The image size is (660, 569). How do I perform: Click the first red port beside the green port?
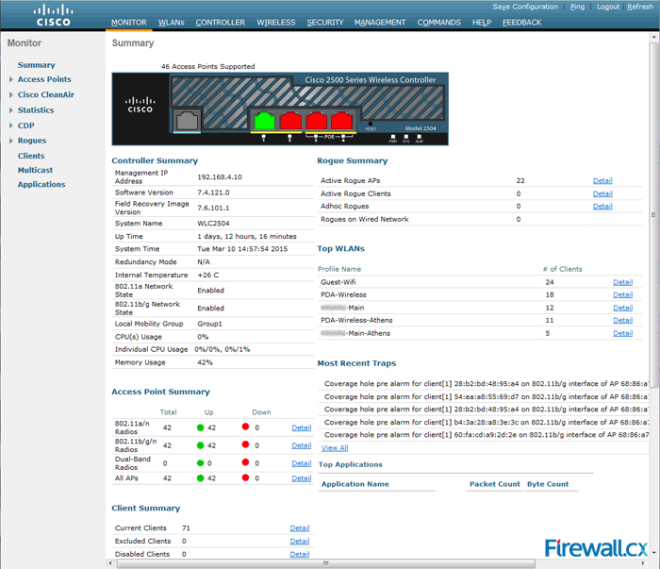point(291,122)
